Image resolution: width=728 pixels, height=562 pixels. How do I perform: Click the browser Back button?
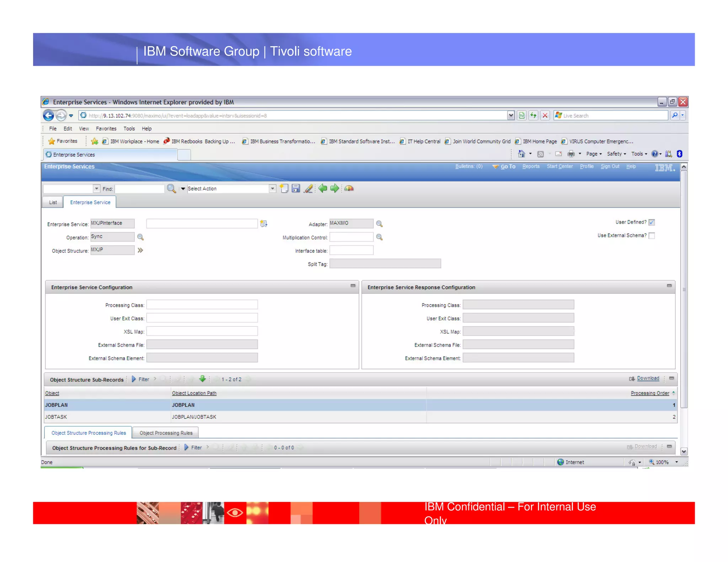49,115
